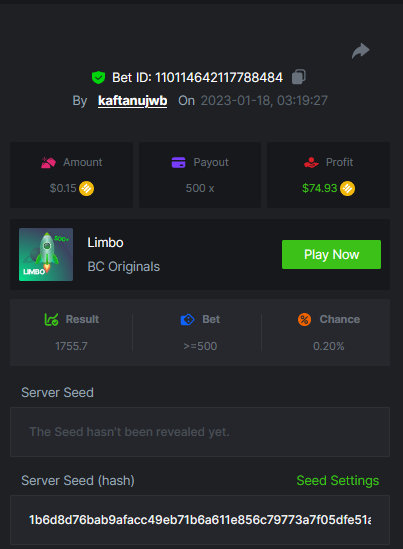
Task: Copy the Bet ID with the copy icon
Action: point(299,77)
